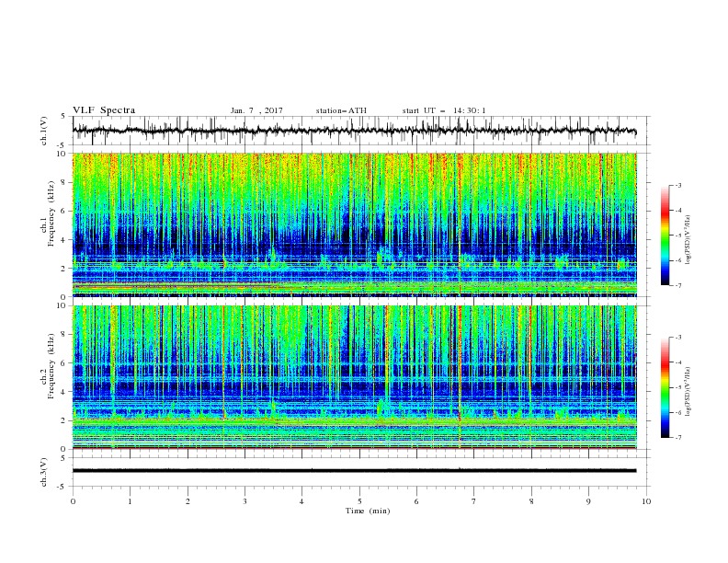Select the ch.1 "Frequency (kHz)" axis label

(52, 213)
